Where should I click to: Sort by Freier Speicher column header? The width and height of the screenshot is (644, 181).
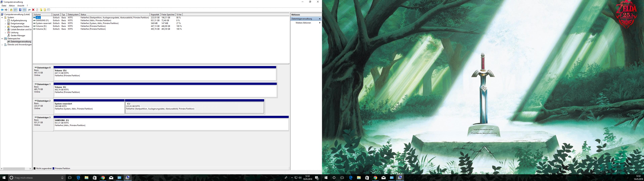[168, 14]
